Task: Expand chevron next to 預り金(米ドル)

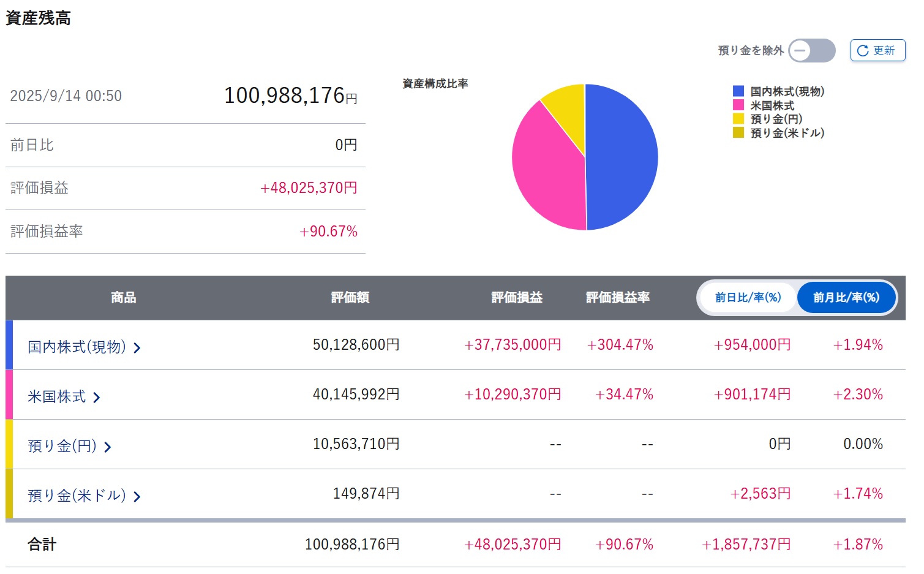Action: (137, 497)
